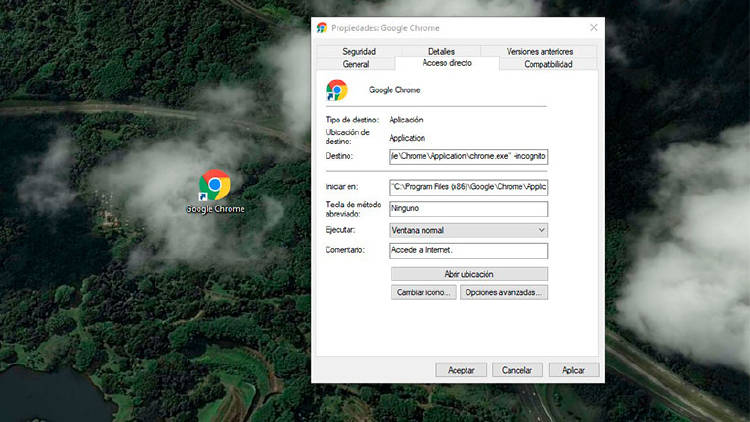750x422 pixels.
Task: Focus the Iniciar en path field
Action: click(468, 187)
